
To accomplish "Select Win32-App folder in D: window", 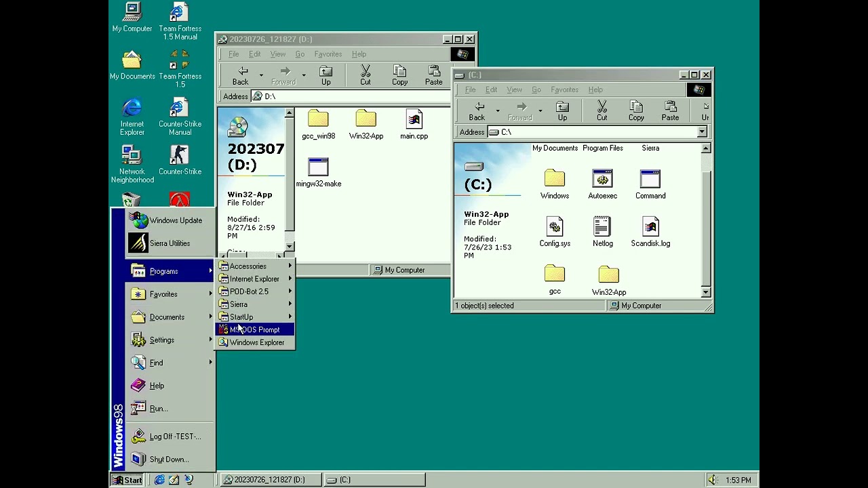I will tap(366, 125).
